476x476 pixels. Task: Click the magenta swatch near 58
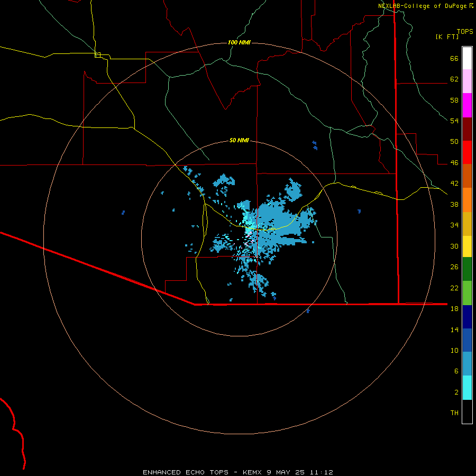click(x=467, y=105)
